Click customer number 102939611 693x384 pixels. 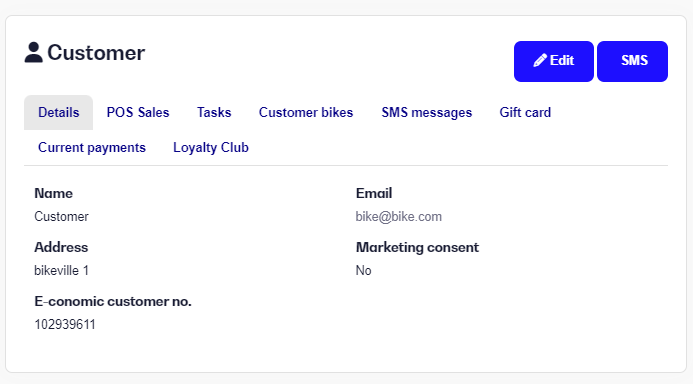65,325
